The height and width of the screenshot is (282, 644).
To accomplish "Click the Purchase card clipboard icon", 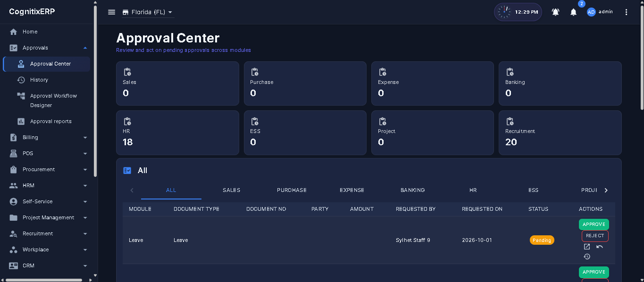I will (255, 72).
